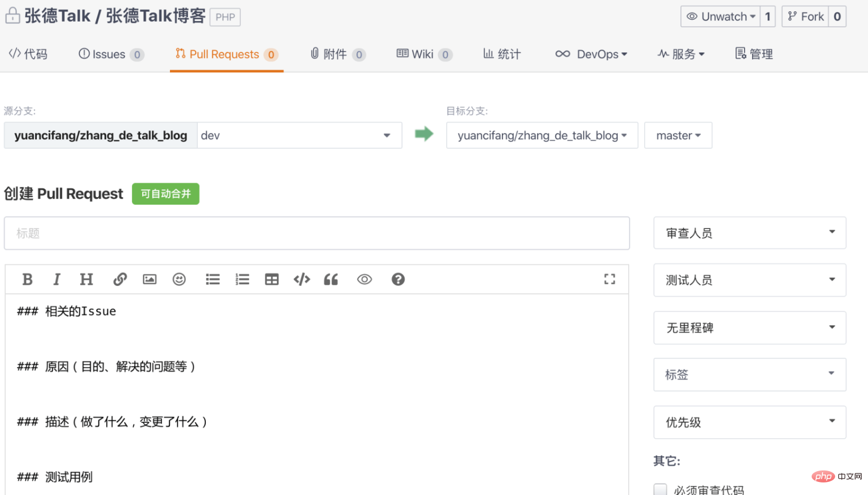Fork this repository
Screen dimensions: 868x495
pyautogui.click(x=805, y=16)
